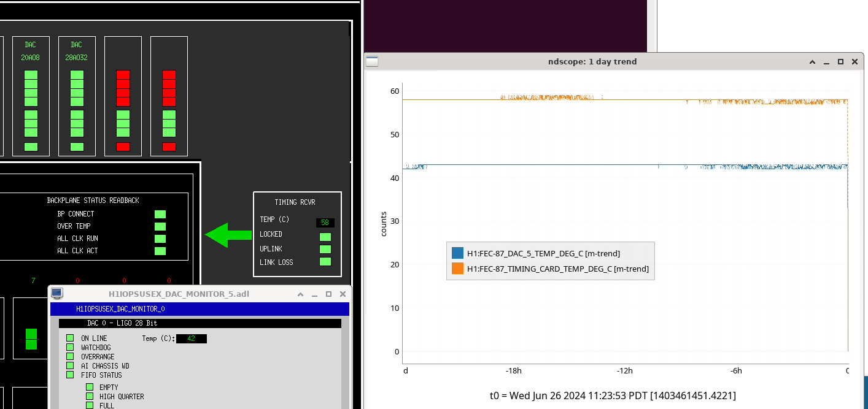Click the -12h x-axis tick label
Screen dimensions: 868x409
point(625,370)
